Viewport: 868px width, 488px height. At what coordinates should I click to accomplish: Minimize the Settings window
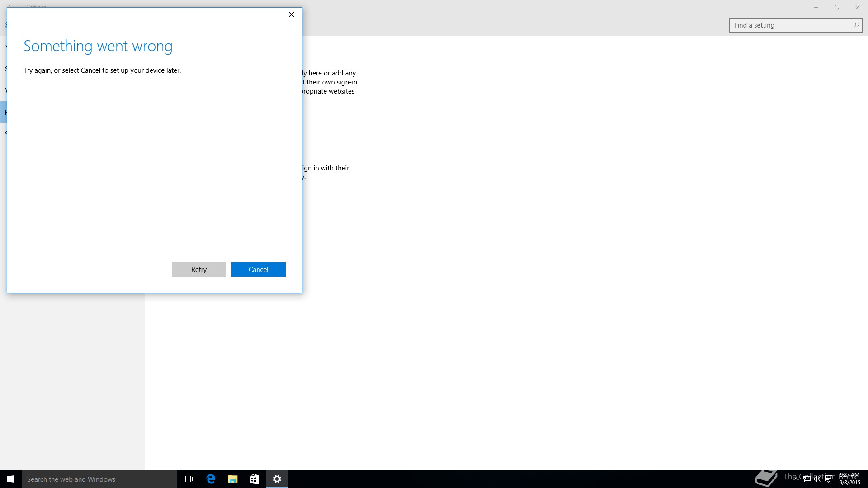pos(816,7)
